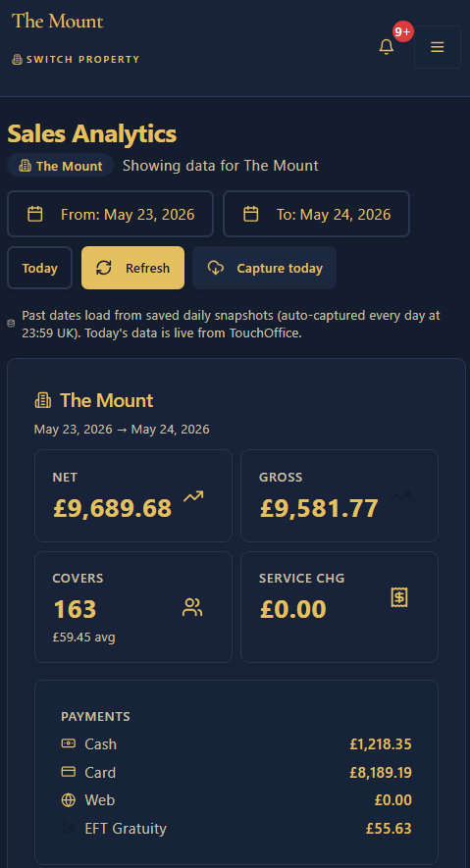This screenshot has height=868, width=470.
Task: Click the Web globe icon
Action: click(68, 800)
